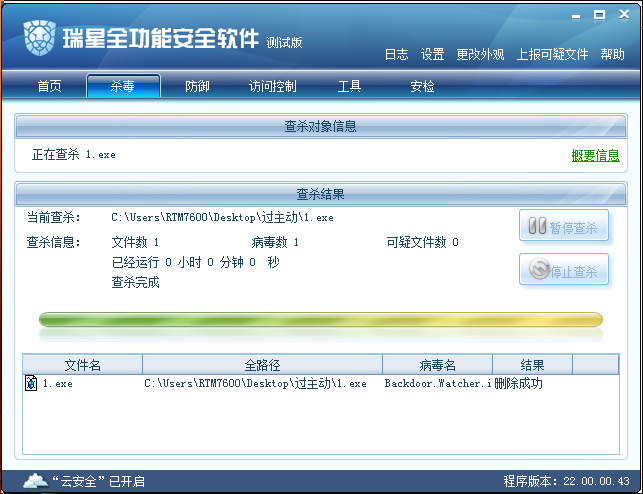Viewport: 643px width, 494px height.
Task: Open the 帮助 help menu
Action: (x=613, y=54)
